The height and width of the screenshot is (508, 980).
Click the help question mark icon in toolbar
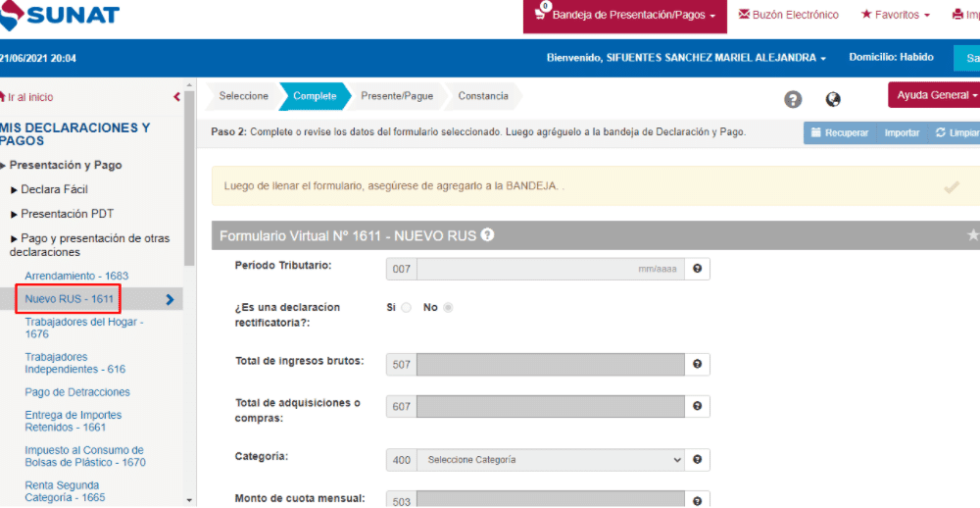793,99
